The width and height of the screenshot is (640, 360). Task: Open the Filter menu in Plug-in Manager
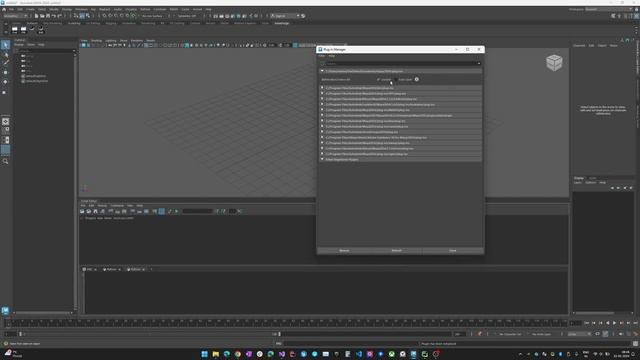[x=322, y=56]
